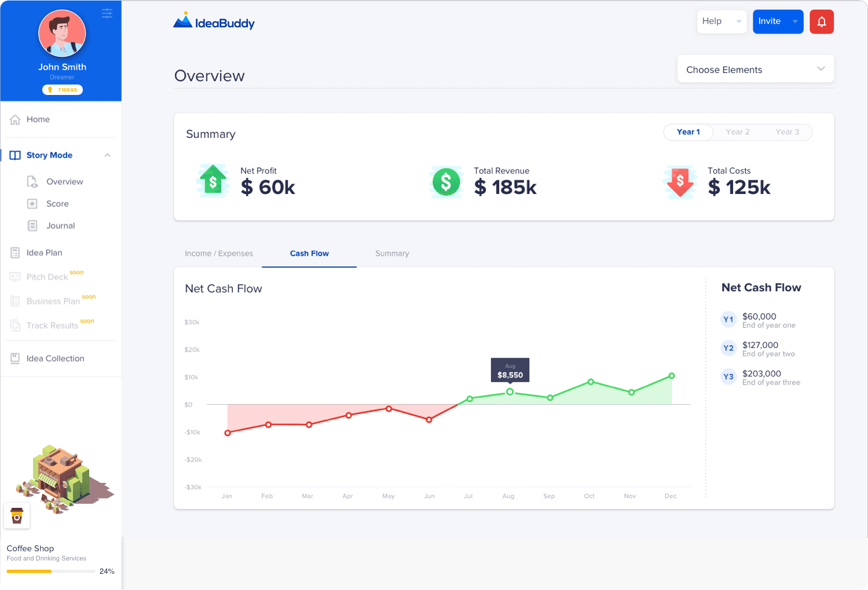The height and width of the screenshot is (590, 868).
Task: Open the sidebar settings sliders icon
Action: (x=107, y=13)
